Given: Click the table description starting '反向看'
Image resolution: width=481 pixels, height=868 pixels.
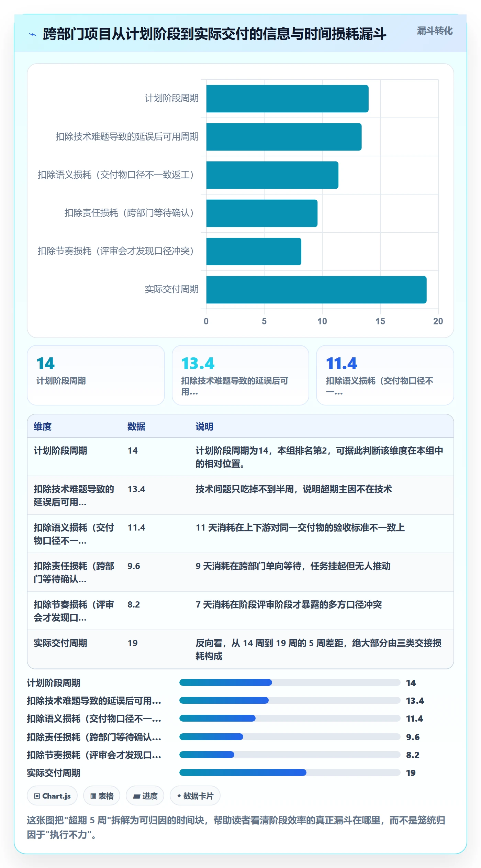Looking at the screenshot, I should [318, 649].
